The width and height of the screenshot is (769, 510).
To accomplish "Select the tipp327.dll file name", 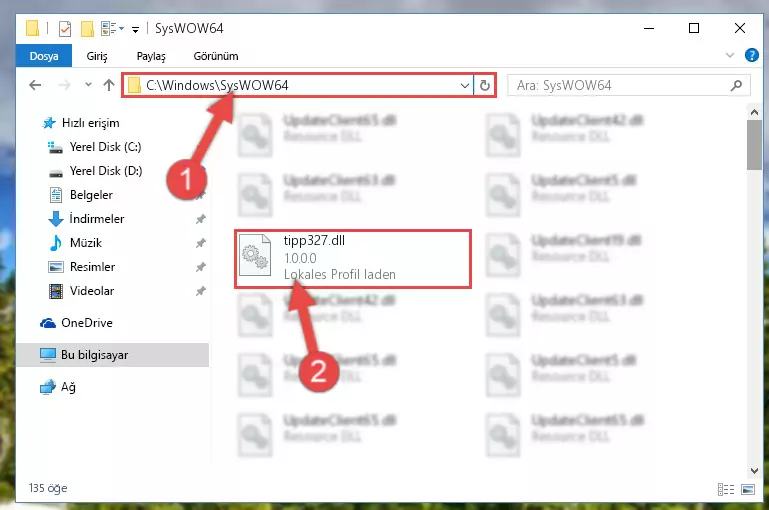I will [314, 240].
